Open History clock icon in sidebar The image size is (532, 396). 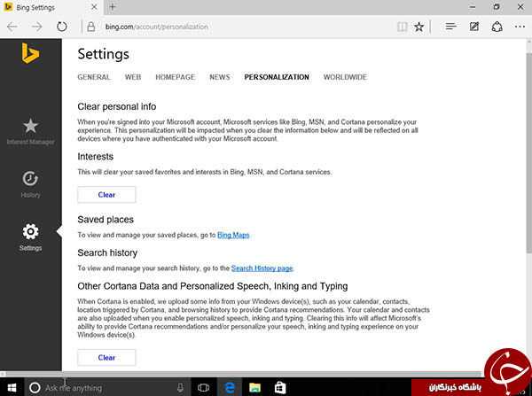(30, 179)
